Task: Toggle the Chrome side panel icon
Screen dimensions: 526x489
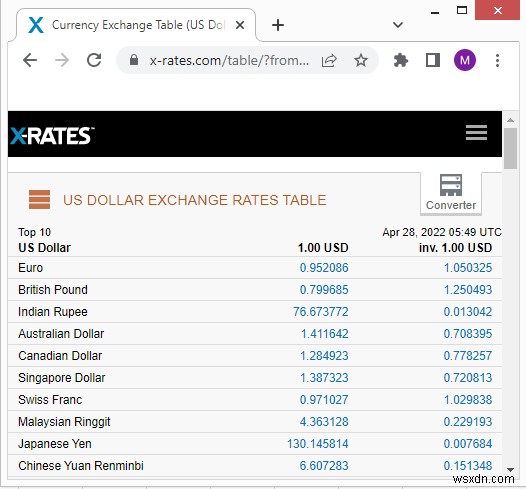Action: (x=433, y=60)
